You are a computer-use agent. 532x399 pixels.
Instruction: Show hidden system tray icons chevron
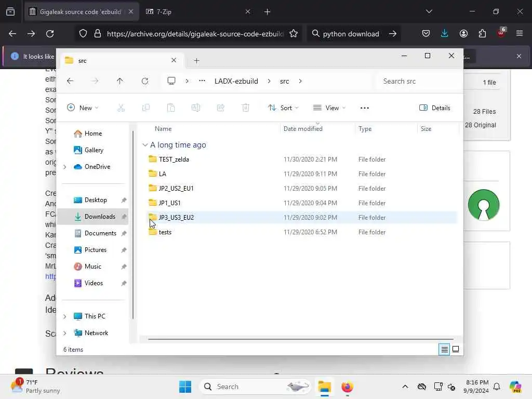pyautogui.click(x=405, y=387)
